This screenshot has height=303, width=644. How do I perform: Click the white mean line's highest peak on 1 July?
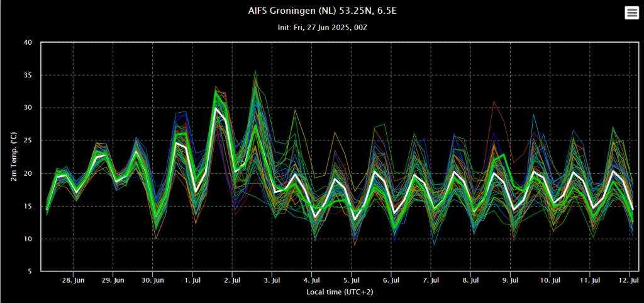(216, 108)
